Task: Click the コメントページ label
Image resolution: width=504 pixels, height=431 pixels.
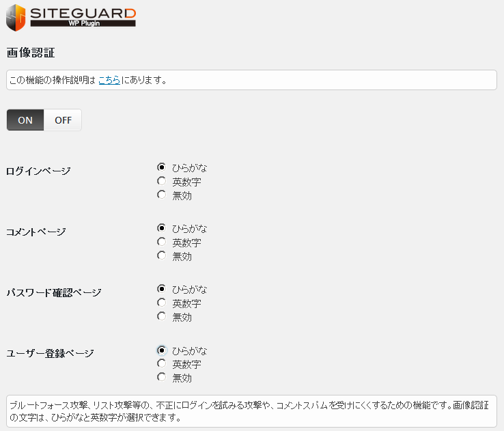Action: 36,232
